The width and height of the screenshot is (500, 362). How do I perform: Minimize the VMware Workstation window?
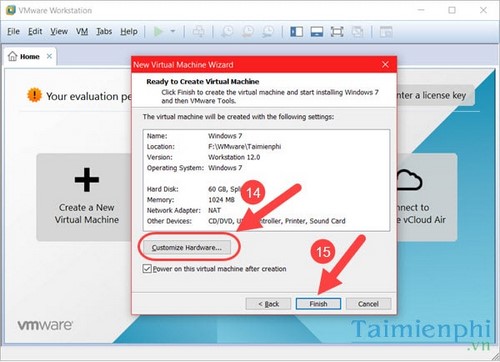[x=421, y=10]
